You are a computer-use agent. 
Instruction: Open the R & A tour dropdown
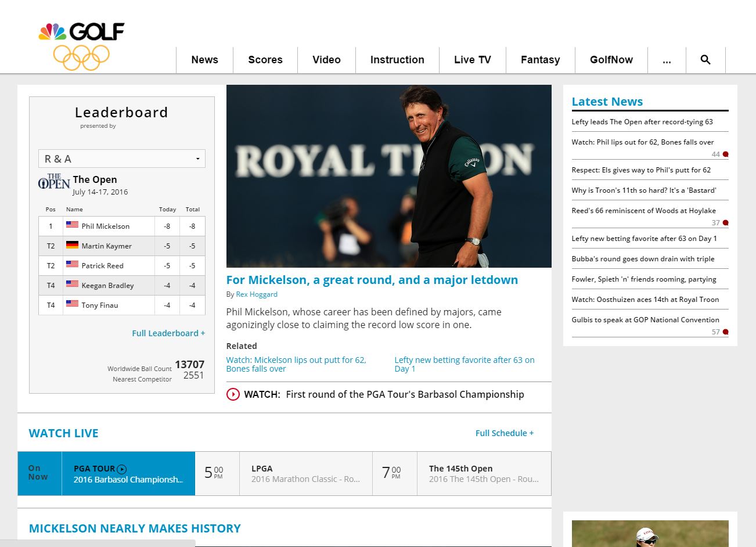pyautogui.click(x=122, y=159)
